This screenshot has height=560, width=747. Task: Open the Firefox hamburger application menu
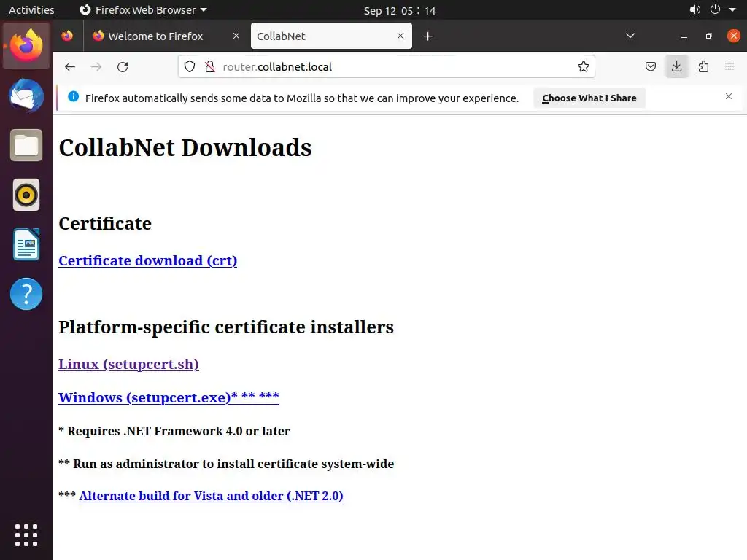(729, 67)
